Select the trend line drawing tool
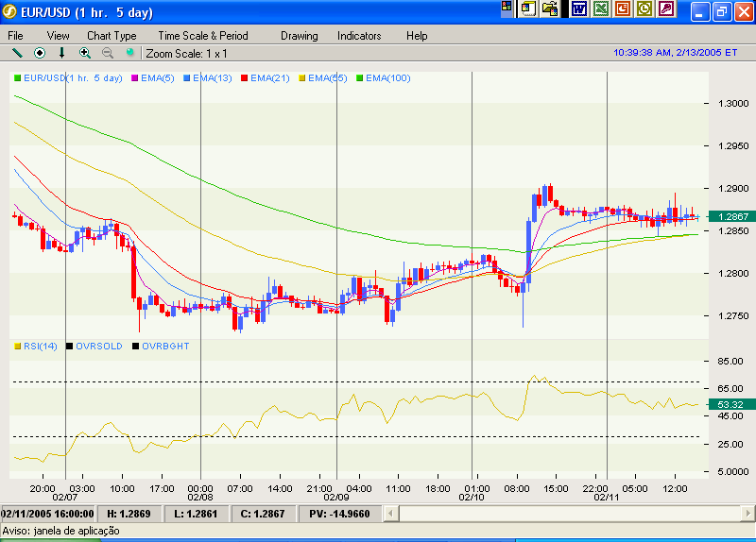Viewport: 756px width, 542px height. (x=17, y=53)
